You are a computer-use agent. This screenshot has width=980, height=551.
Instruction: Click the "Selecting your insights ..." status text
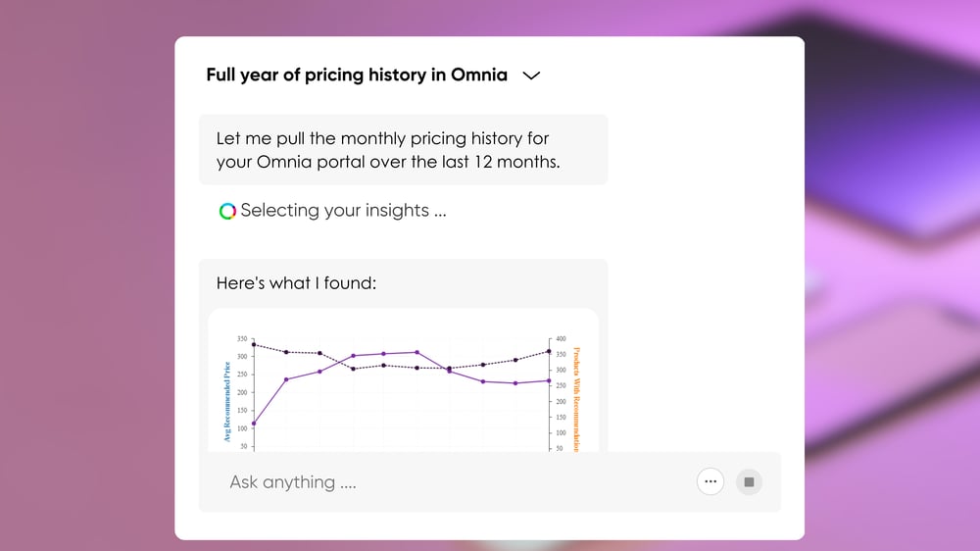343,211
